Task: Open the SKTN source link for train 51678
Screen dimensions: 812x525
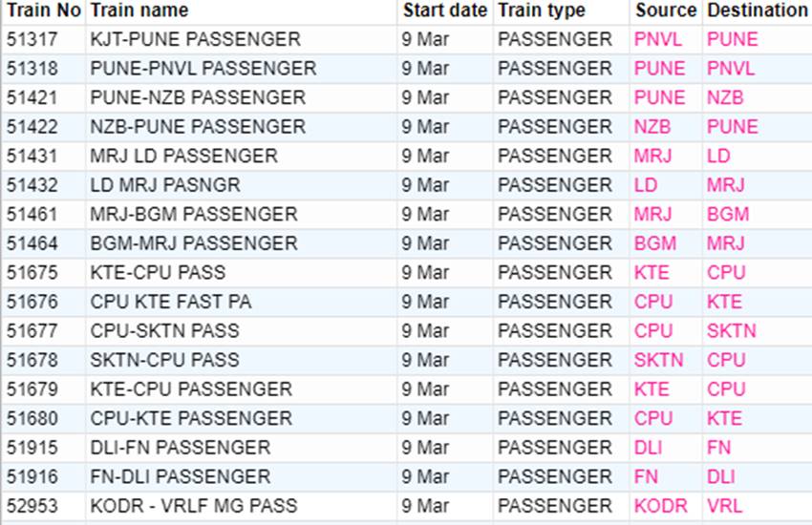Action: click(x=658, y=360)
